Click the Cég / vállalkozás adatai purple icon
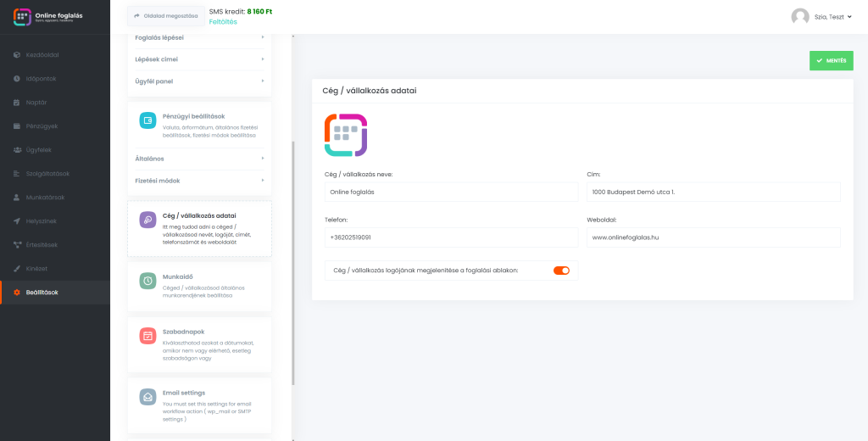Viewport: 868px width, 441px height. point(147,220)
